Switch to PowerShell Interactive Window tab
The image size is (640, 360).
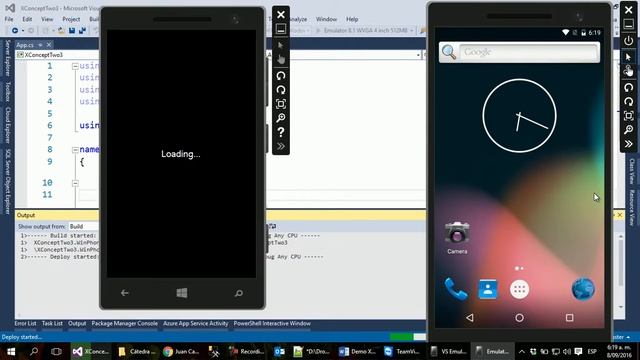coord(272,324)
